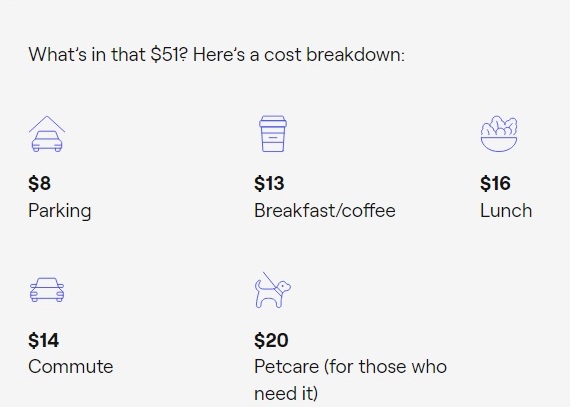Click the Parking label
570x407 pixels.
60,211
